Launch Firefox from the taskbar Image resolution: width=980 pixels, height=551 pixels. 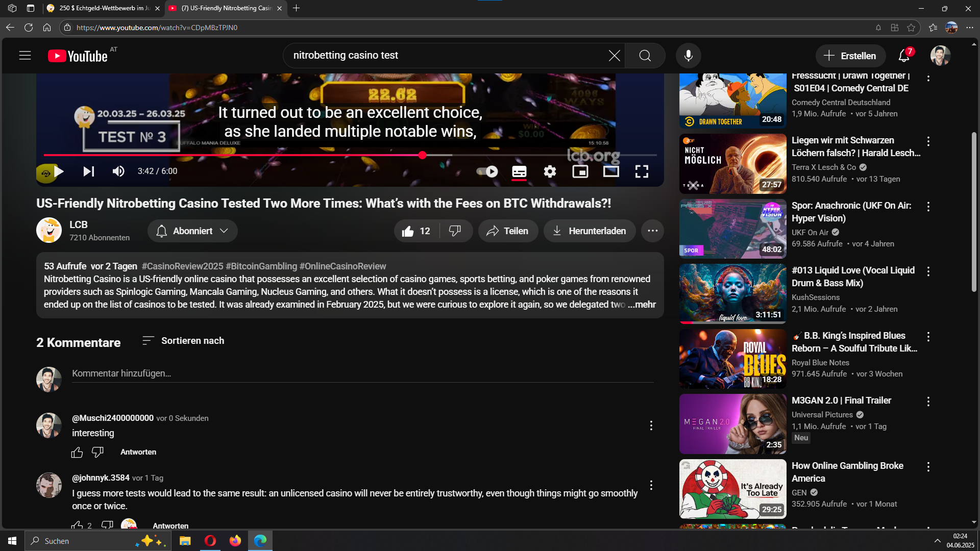(x=235, y=541)
